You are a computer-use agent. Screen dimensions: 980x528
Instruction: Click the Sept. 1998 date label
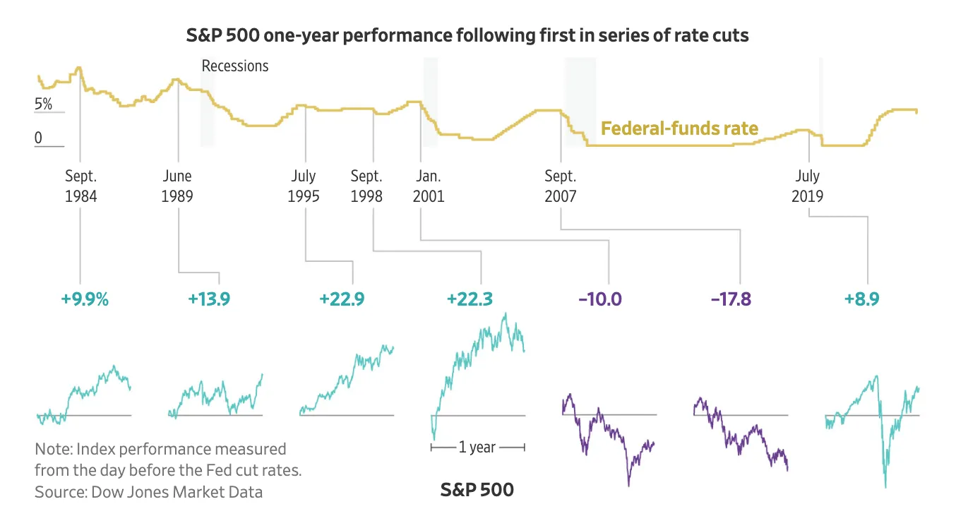(x=366, y=186)
